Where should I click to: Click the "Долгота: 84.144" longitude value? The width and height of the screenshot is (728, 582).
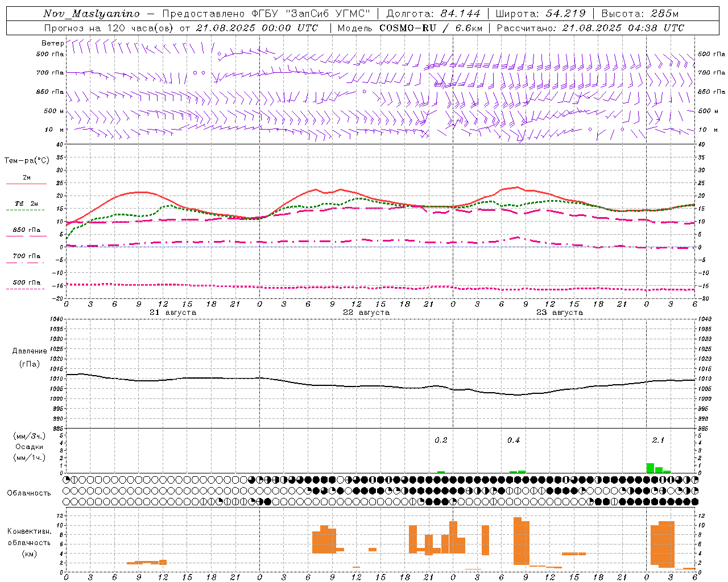click(x=433, y=14)
